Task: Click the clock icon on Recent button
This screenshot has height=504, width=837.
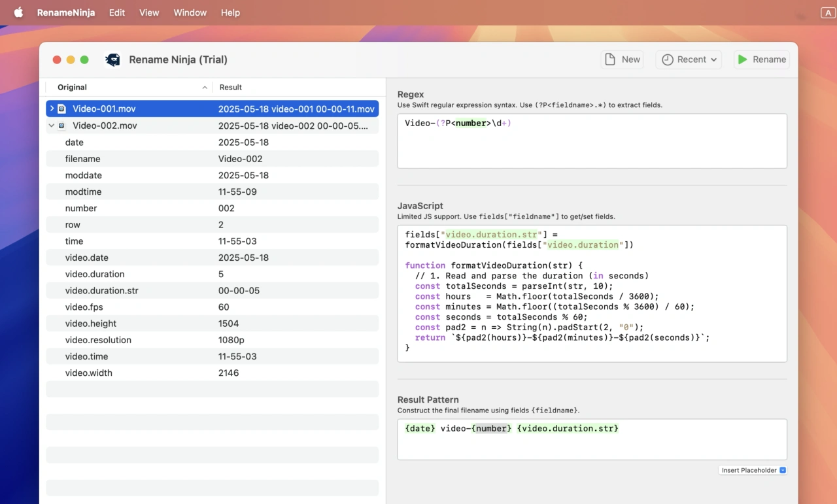Action: pos(667,59)
